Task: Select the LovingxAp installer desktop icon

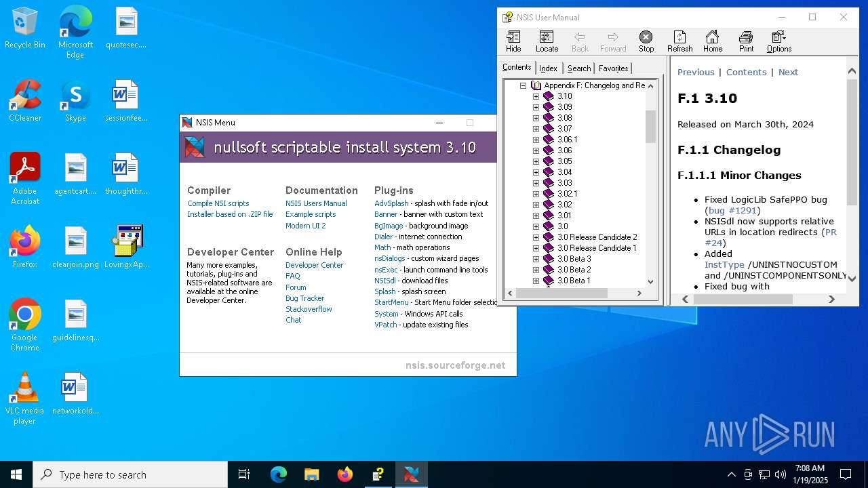Action: 127,247
